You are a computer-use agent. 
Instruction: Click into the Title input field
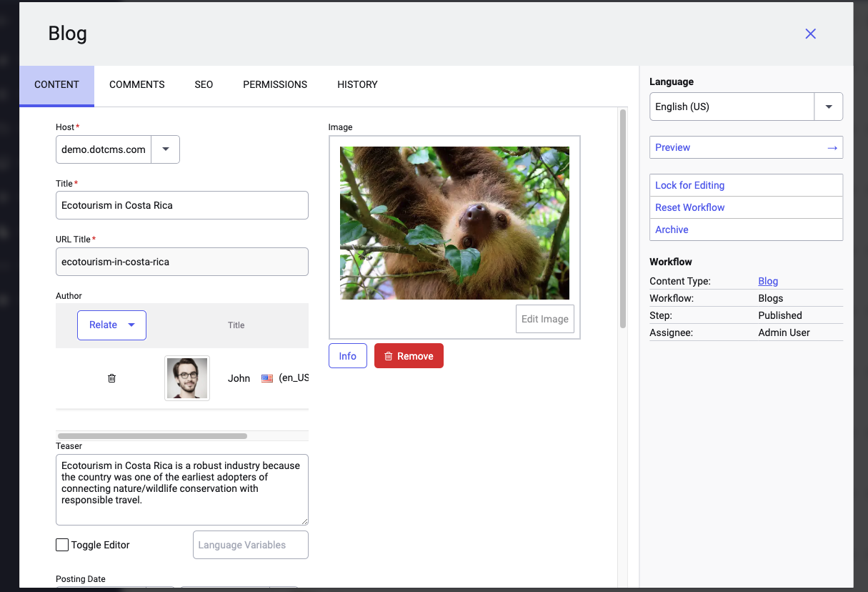coord(182,205)
